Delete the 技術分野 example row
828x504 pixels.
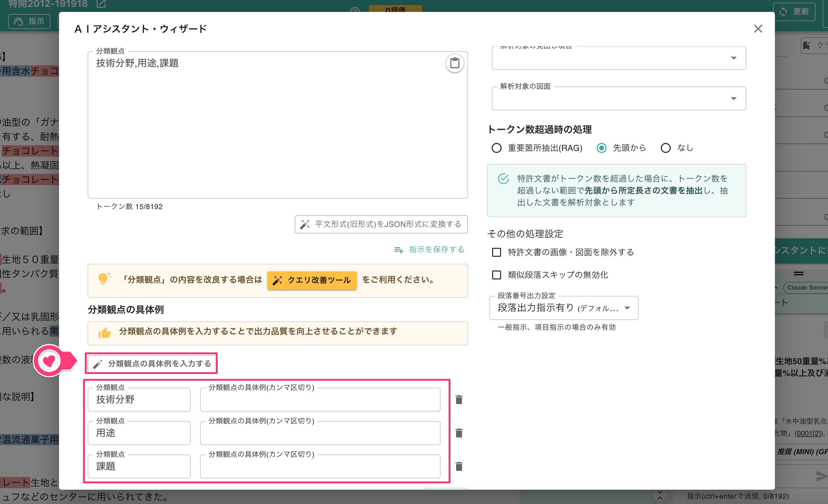pyautogui.click(x=459, y=400)
